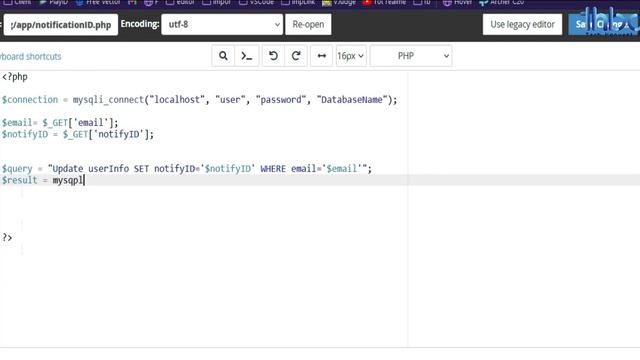Open the command prompt terminal icon
Viewport: 640px width, 360px height.
click(247, 56)
